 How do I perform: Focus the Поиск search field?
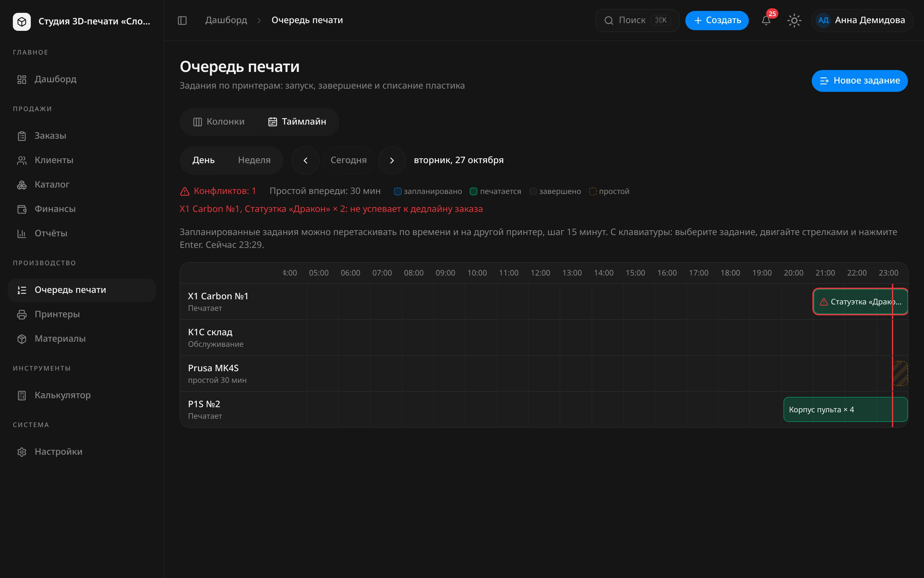coord(637,20)
